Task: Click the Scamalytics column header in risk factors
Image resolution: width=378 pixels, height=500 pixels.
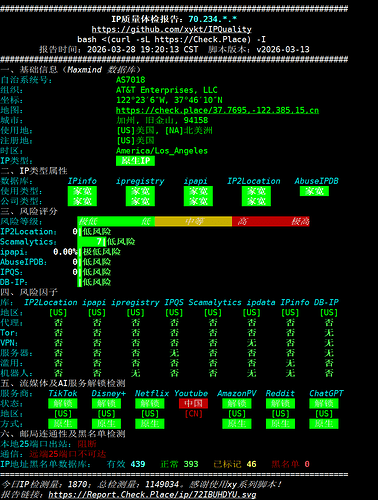Action: (215, 302)
